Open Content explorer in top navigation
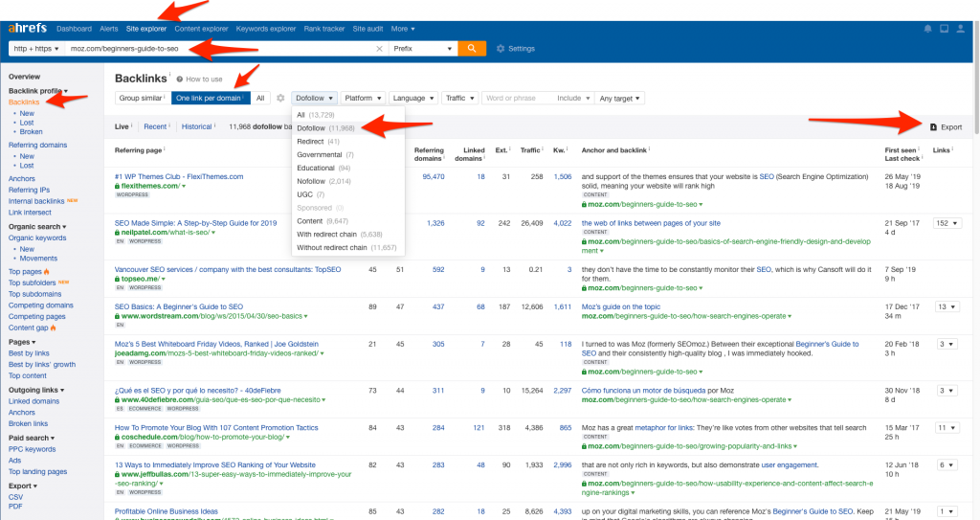This screenshot has width=980, height=520. coord(201,29)
